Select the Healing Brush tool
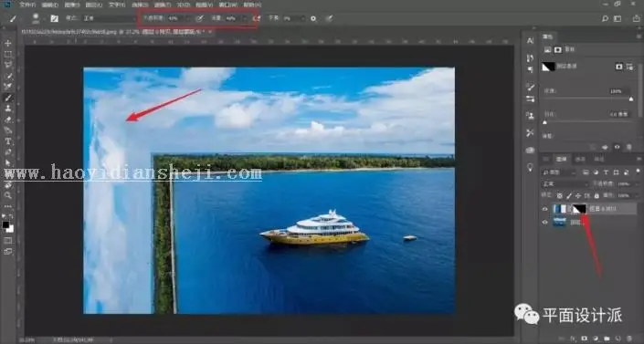The image size is (644, 344). click(7, 87)
